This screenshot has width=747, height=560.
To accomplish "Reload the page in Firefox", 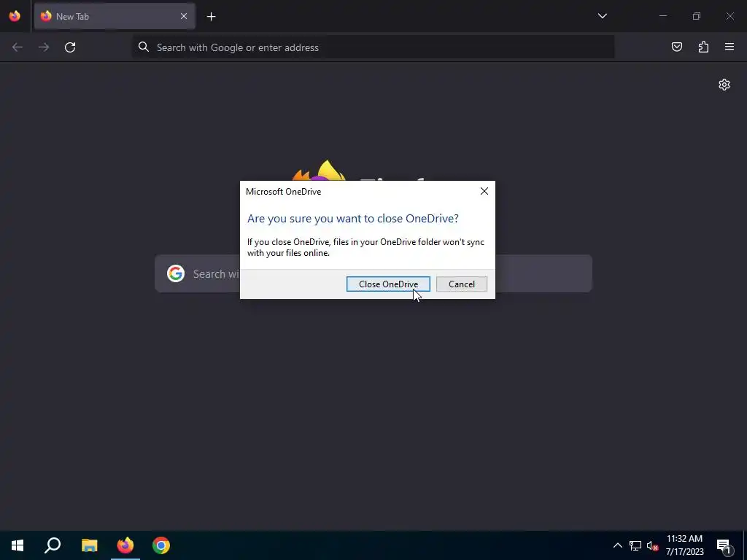I will 70,47.
